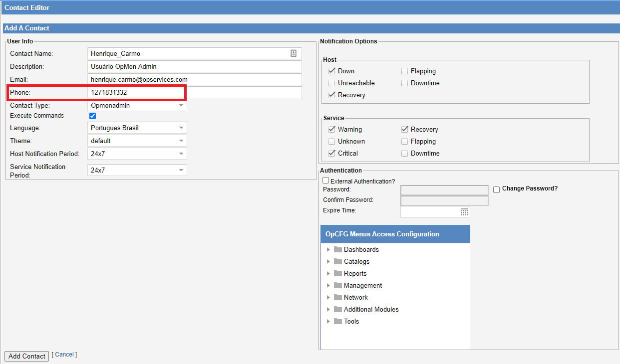Click the Cancel link
The height and width of the screenshot is (364, 620).
(64, 355)
